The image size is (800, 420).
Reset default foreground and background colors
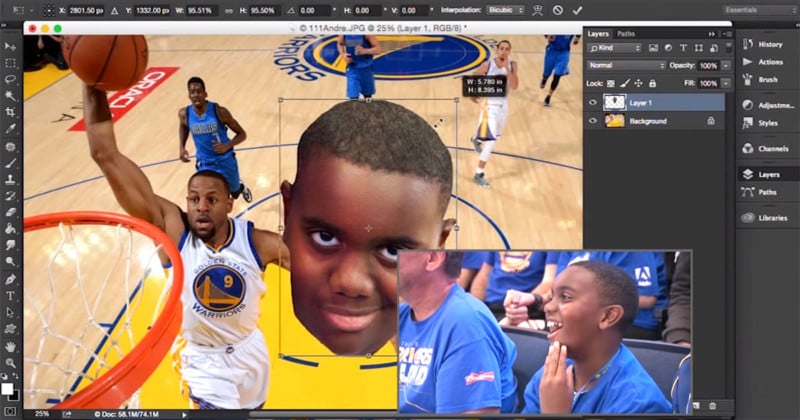point(4,377)
